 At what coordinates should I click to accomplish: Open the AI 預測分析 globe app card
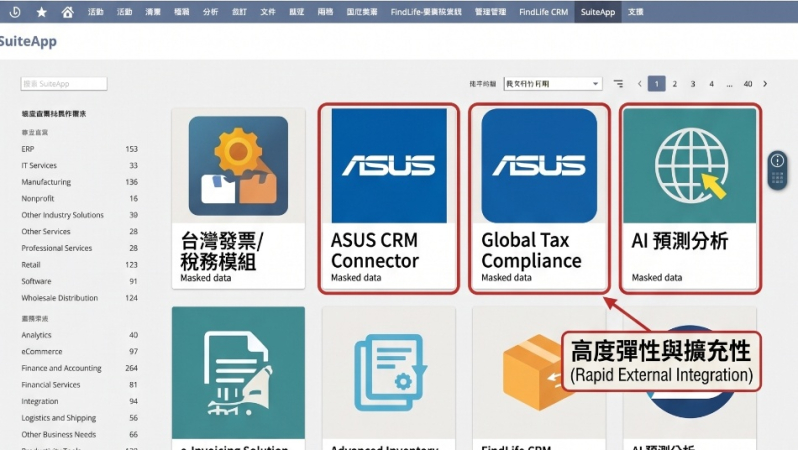tap(690, 199)
